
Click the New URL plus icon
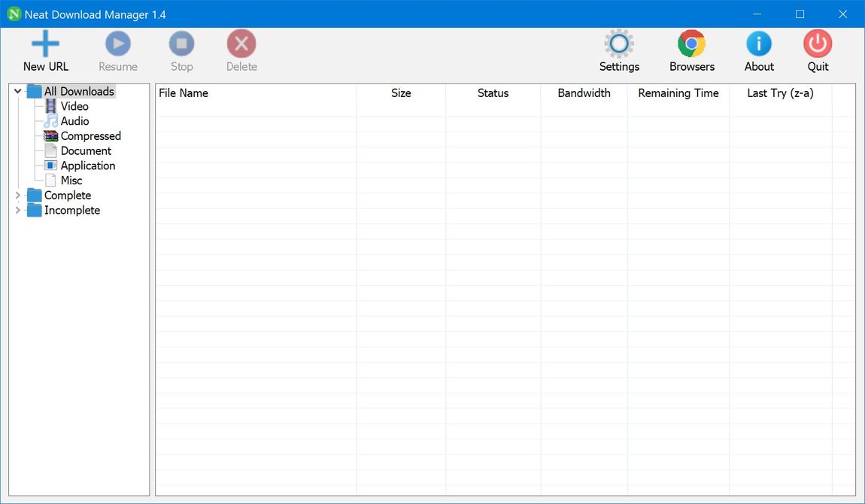(x=45, y=44)
